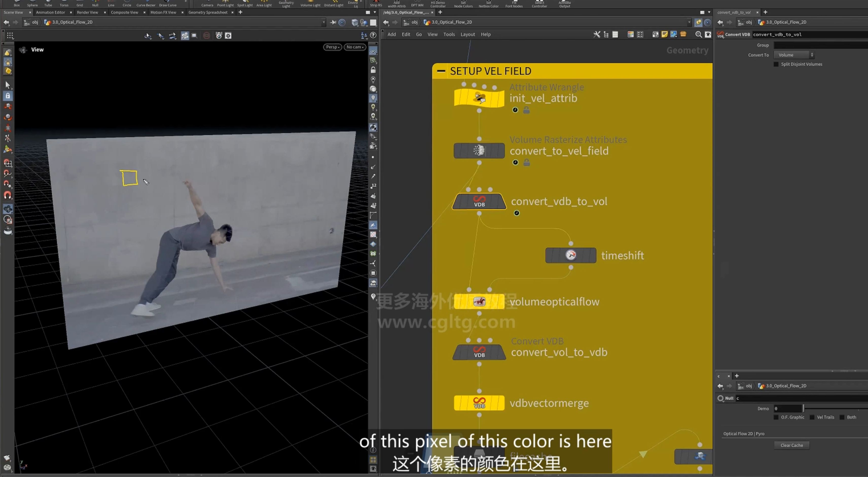Click the timeshift node icon

point(570,255)
